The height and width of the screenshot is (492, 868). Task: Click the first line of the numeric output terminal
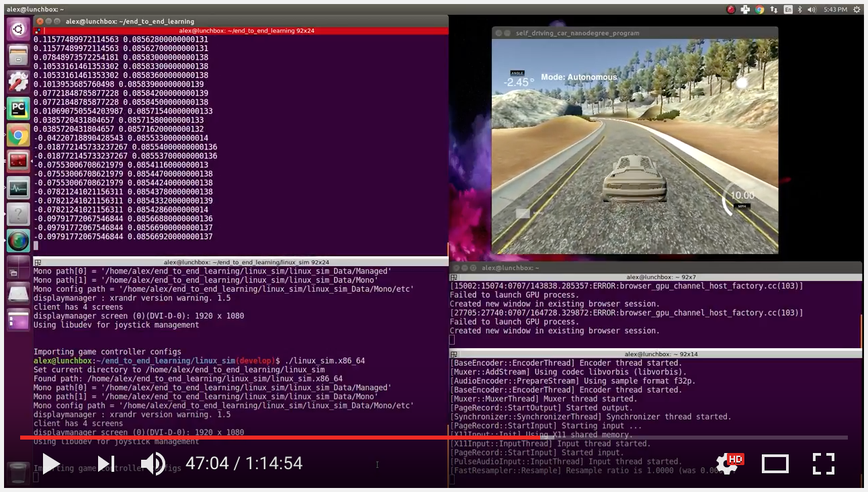(121, 40)
